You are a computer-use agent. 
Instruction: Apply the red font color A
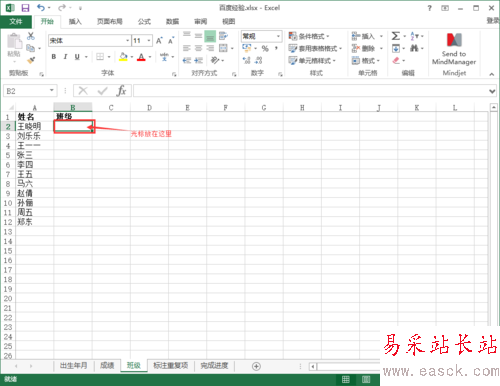click(x=141, y=57)
